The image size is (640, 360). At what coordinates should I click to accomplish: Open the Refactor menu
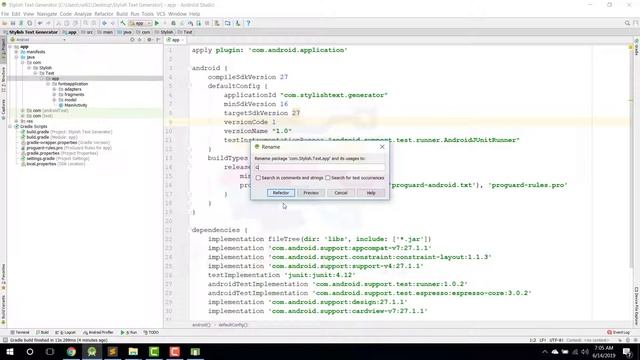point(104,14)
